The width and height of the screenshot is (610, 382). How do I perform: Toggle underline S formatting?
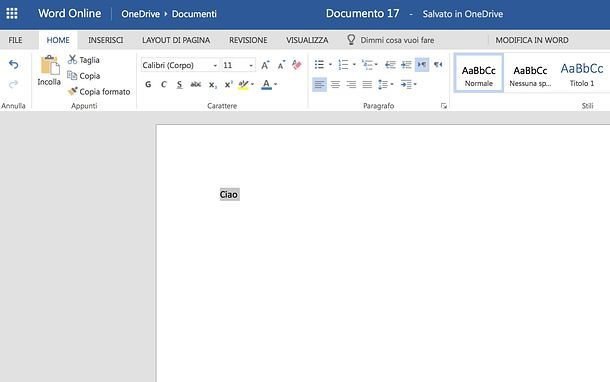(179, 84)
